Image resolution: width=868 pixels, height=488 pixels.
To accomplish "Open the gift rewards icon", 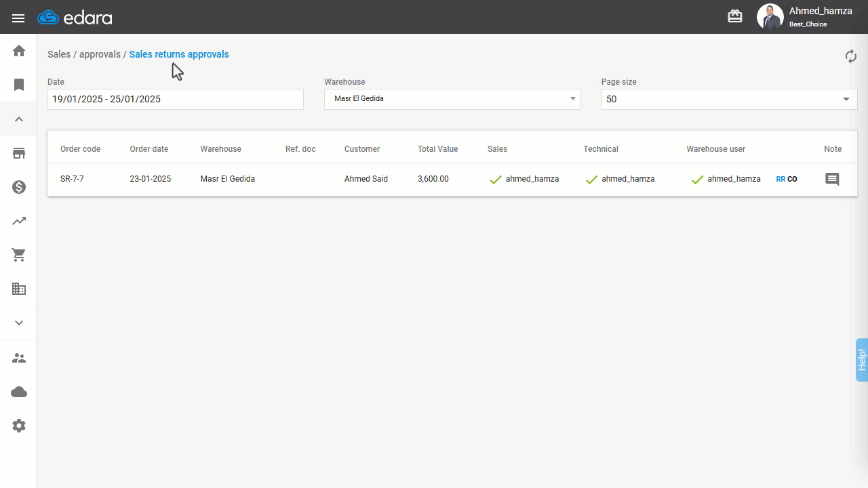I will pos(735,16).
